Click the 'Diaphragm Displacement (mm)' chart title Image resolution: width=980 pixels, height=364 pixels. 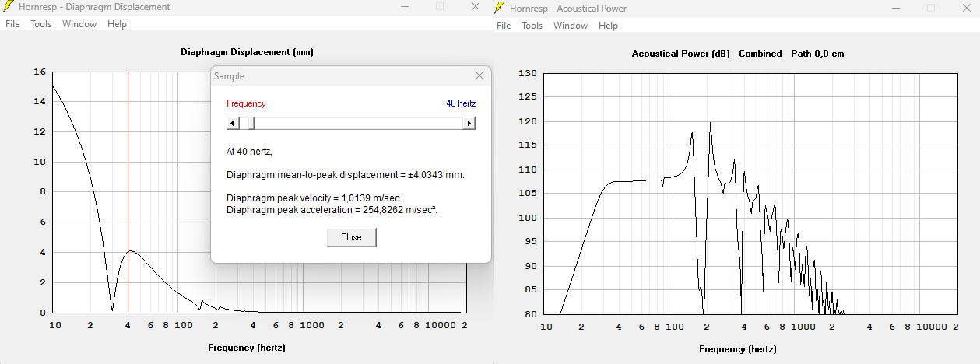(x=247, y=53)
